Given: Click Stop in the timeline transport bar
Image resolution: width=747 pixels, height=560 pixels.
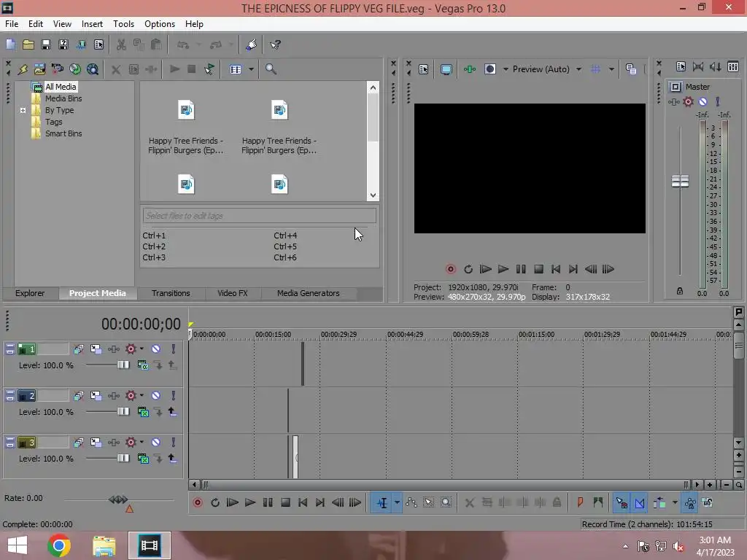Looking at the screenshot, I should [x=285, y=502].
